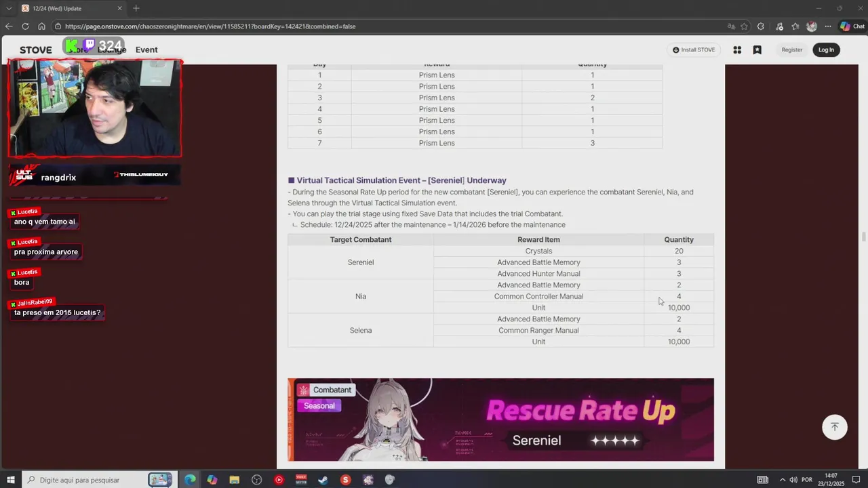868x488 pixels.
Task: Show hidden system tray icons
Action: click(x=782, y=480)
